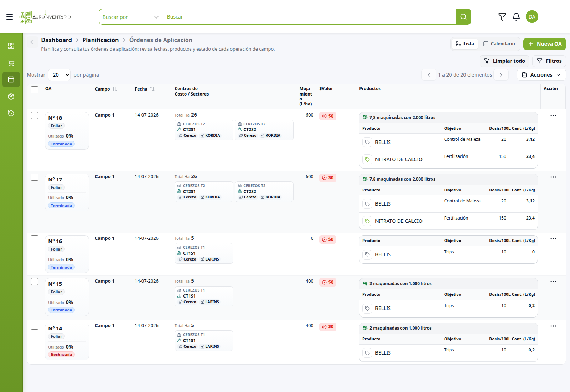Check the box for order N° 18
The width and height of the screenshot is (570, 392).
click(35, 115)
